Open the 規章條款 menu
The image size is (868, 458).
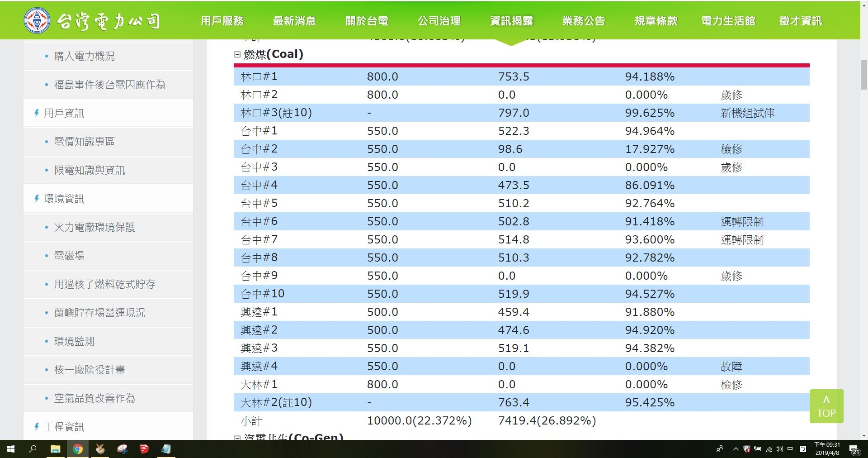pyautogui.click(x=656, y=21)
